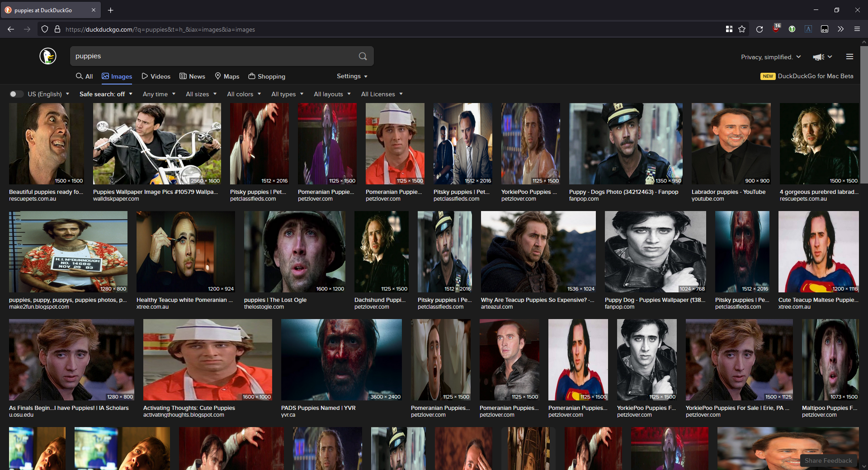
Task: Open the uBlock extension with badge 16
Action: coord(776,28)
